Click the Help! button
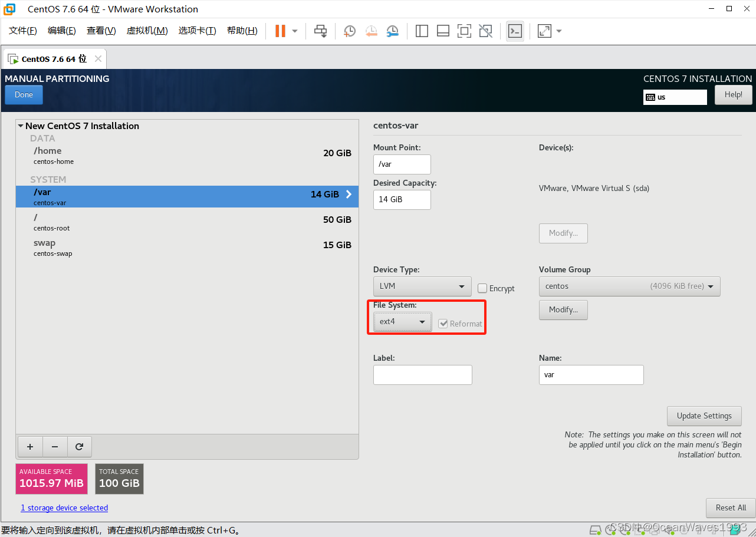Viewport: 756px width, 537px height. point(734,95)
